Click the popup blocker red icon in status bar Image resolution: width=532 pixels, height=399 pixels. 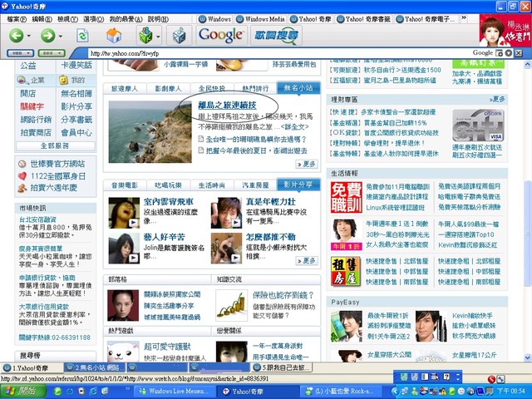coord(491,379)
